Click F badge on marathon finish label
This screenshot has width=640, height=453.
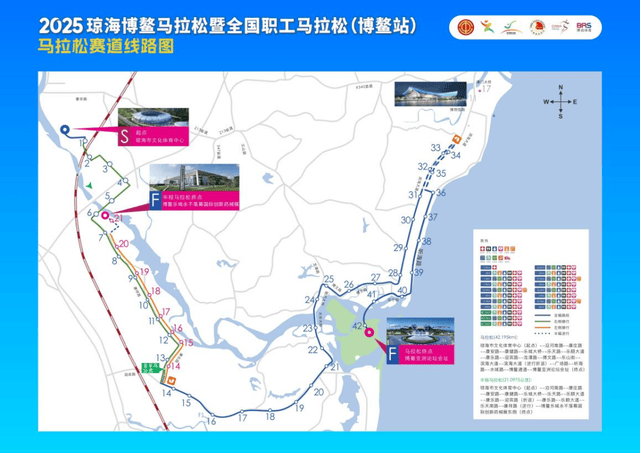click(392, 354)
